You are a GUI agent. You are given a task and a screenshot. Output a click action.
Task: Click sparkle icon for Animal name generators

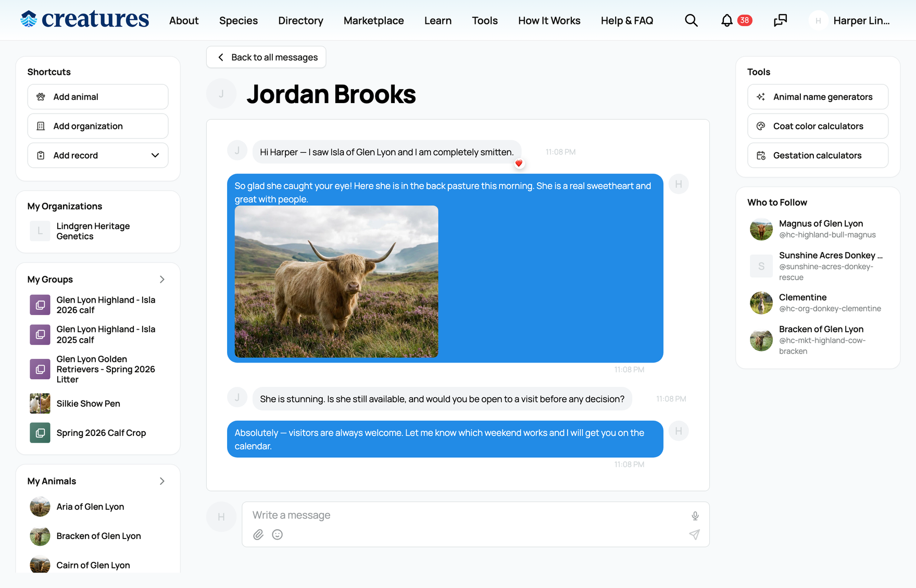click(761, 97)
